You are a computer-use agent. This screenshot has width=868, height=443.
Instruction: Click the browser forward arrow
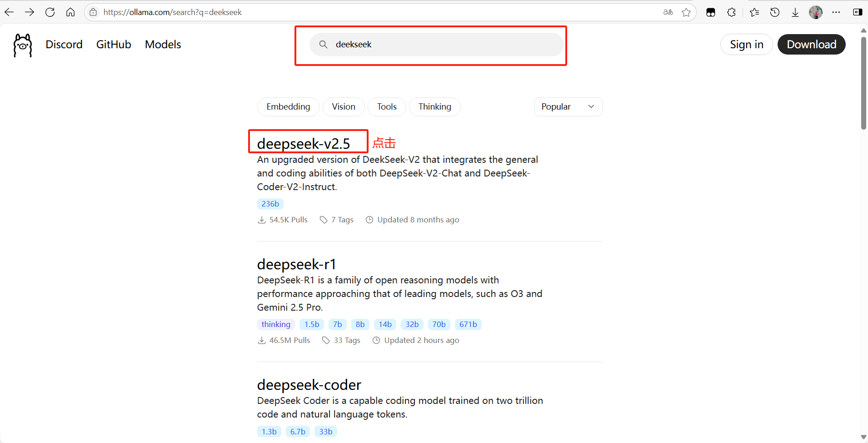[x=30, y=12]
